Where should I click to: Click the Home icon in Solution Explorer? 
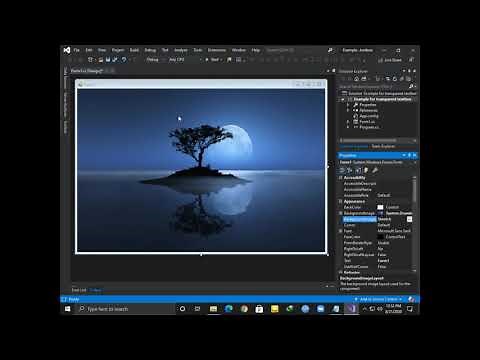coord(356,79)
